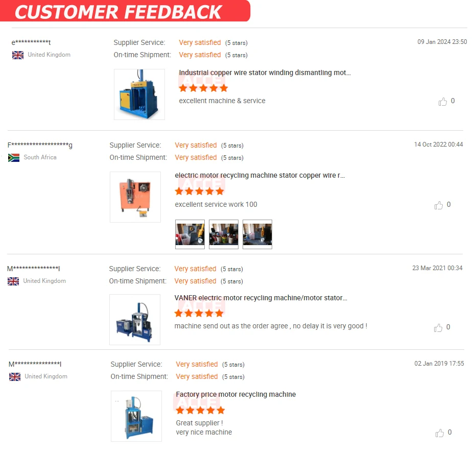The height and width of the screenshot is (455, 476).
Task: Open the blue-yellow stator machine product image
Action: [x=139, y=94]
